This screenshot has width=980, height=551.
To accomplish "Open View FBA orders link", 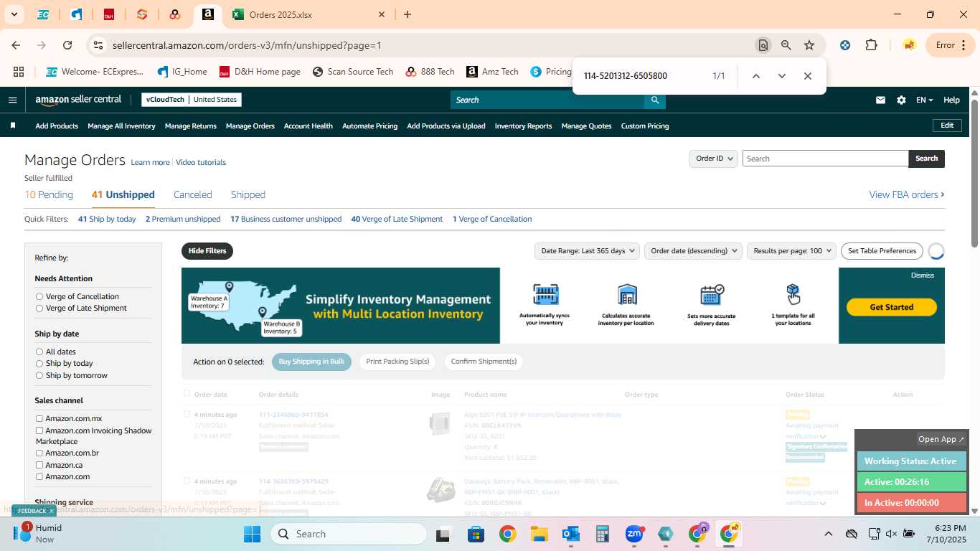I will point(907,194).
